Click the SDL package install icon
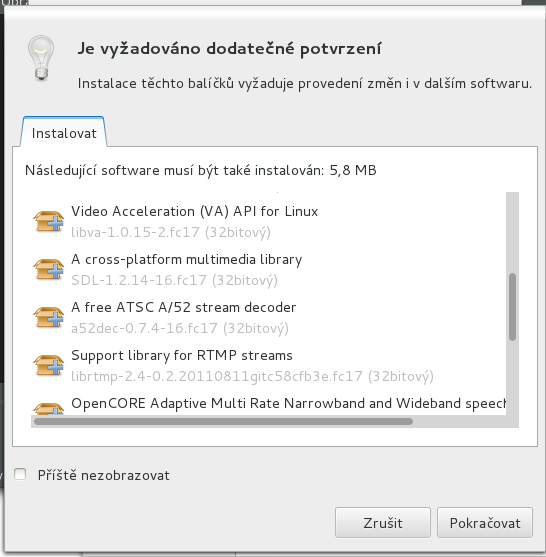The width and height of the screenshot is (546, 557). 49,269
